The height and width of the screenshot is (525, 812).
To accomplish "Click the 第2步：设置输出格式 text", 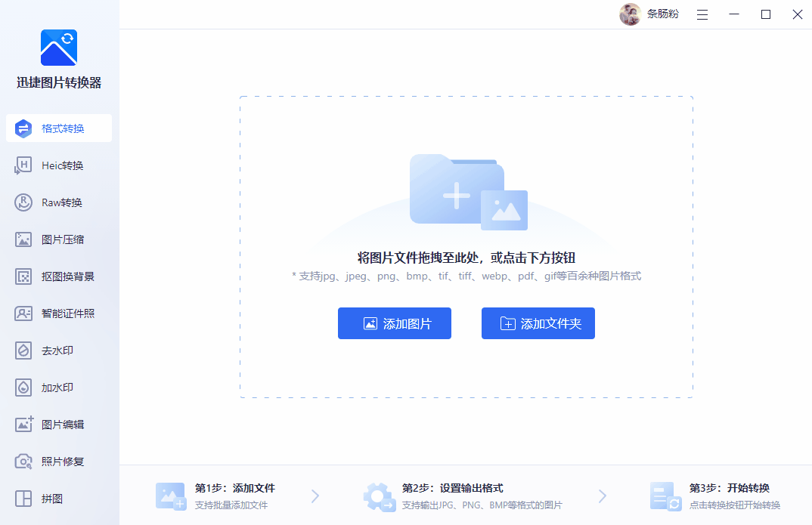I will tap(453, 488).
